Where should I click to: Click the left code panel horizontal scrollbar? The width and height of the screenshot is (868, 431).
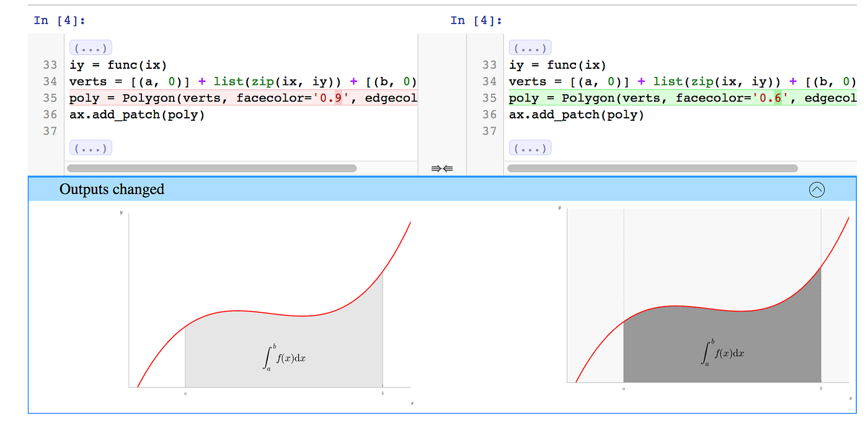point(211,167)
